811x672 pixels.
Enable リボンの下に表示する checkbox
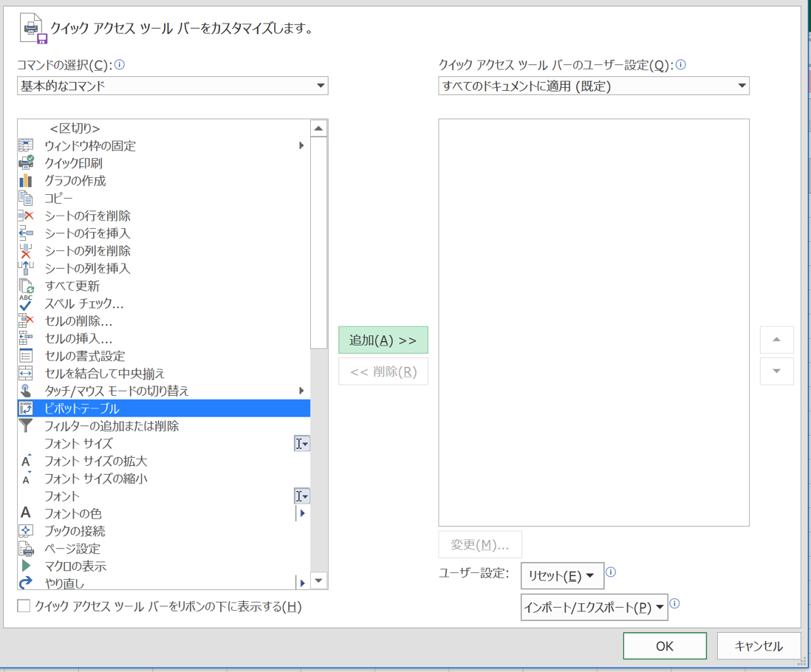[24, 606]
